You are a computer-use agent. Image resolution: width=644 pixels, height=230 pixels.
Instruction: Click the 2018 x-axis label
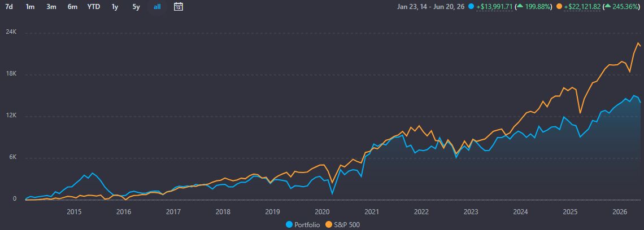tap(223, 212)
